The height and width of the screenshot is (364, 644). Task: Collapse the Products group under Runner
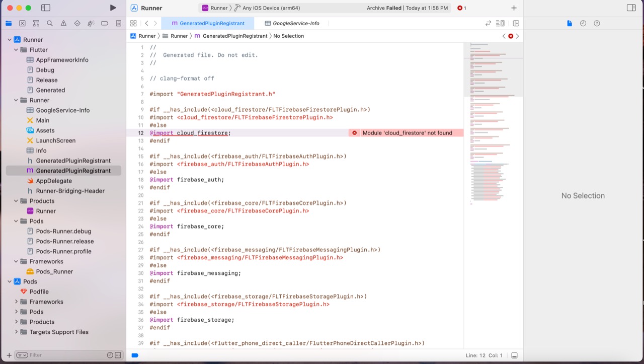point(16,201)
